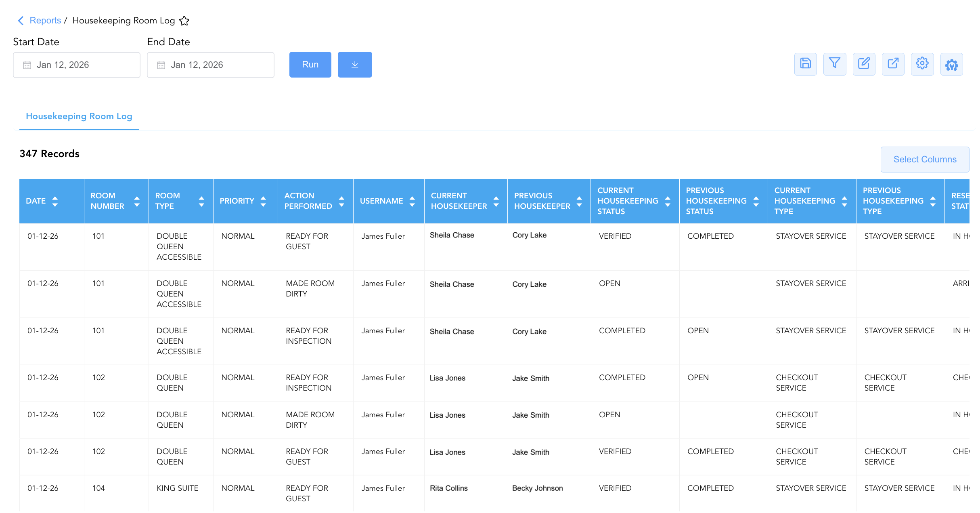Screen dimensions: 980x513
Task: Open the filter funnel icon
Action: click(x=835, y=64)
